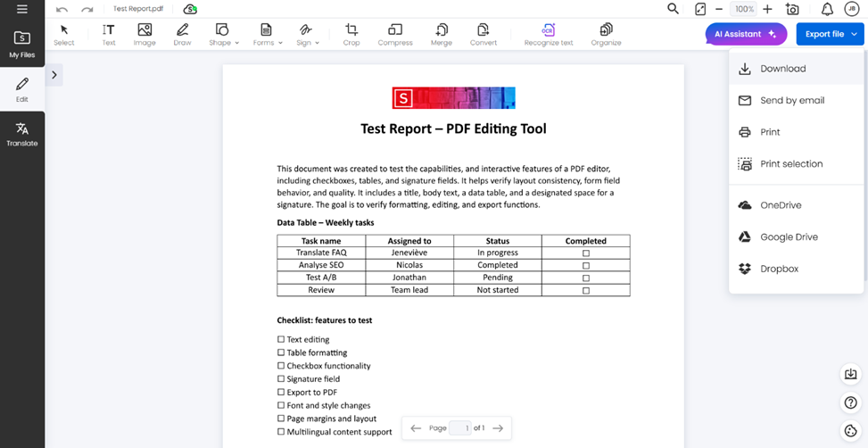Viewport: 868px width, 448px height.
Task: Export to OneDrive
Action: (x=796, y=205)
